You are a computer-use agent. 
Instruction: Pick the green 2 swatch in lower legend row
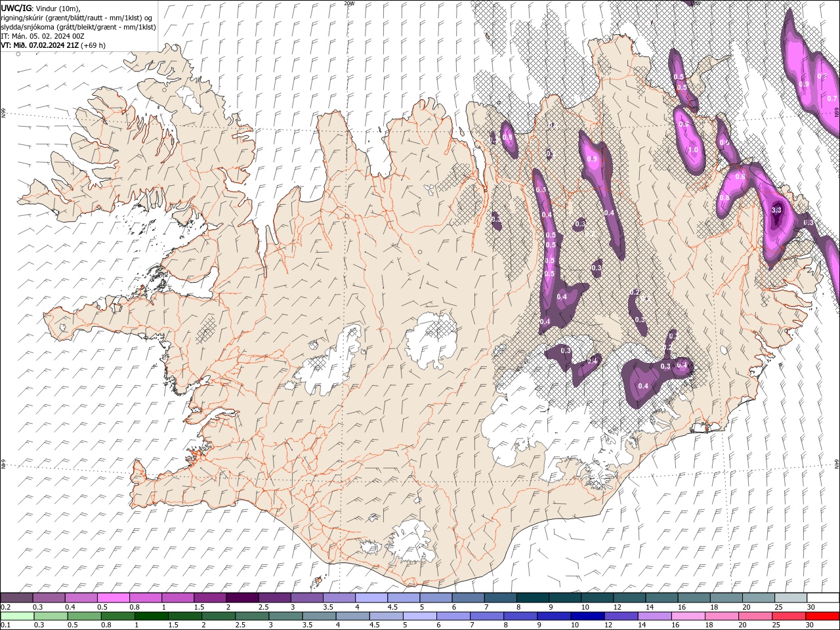point(219,616)
